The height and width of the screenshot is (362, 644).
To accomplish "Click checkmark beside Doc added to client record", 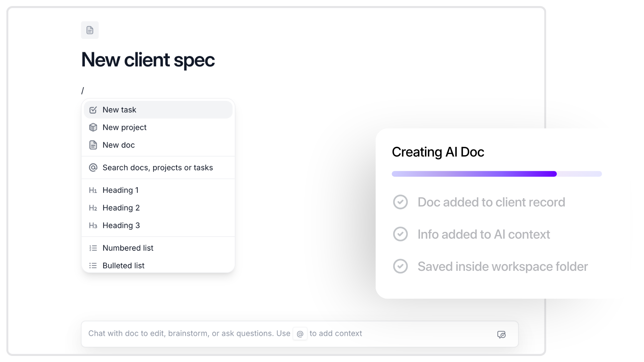I will pos(400,202).
